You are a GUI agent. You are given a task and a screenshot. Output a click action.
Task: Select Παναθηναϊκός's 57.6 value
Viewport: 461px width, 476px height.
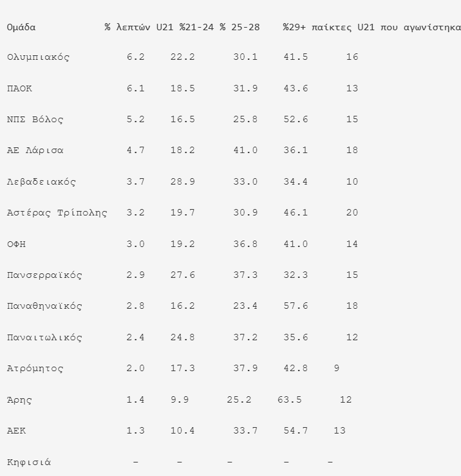point(296,306)
